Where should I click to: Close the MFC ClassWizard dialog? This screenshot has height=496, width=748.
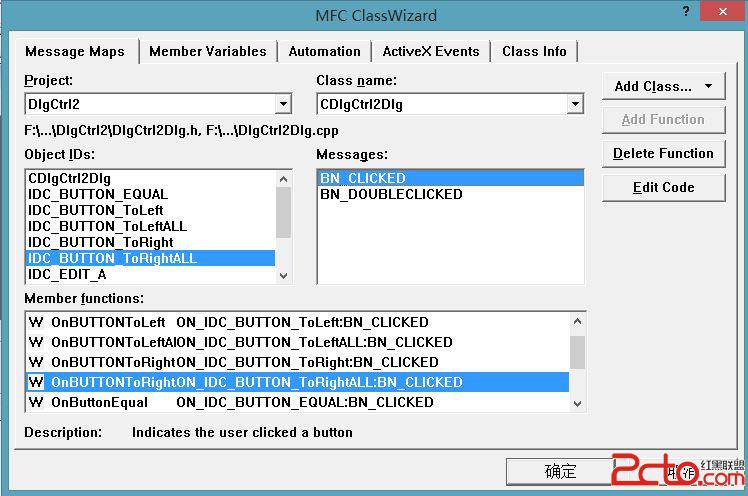[x=723, y=11]
